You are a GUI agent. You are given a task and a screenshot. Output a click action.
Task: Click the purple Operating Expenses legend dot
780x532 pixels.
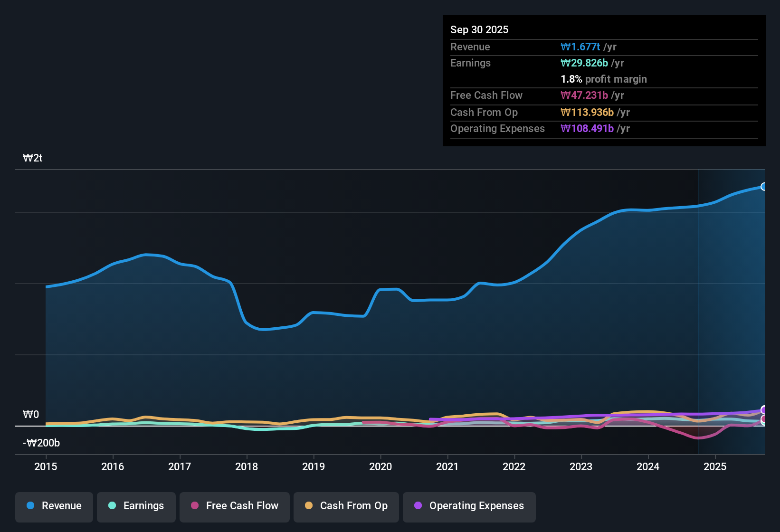(418, 506)
